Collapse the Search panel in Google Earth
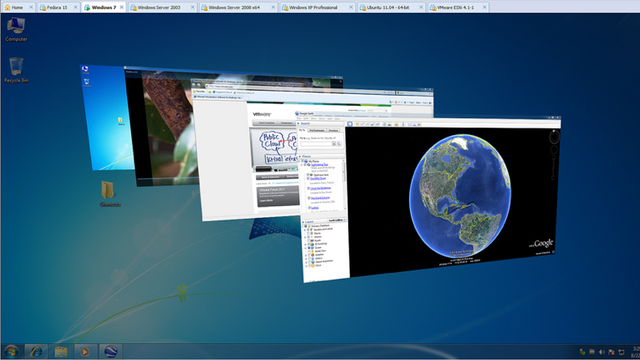 [x=298, y=123]
